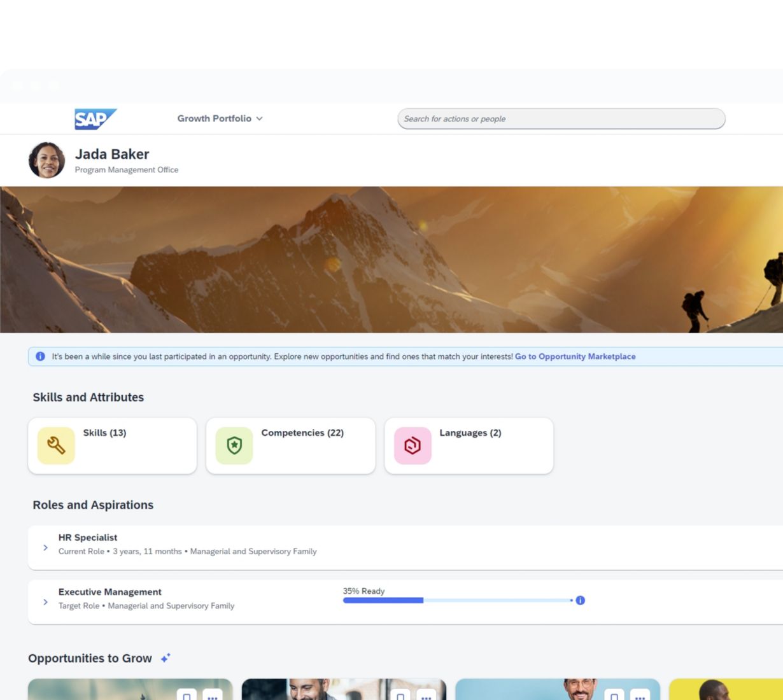Open the Go to Opportunity Marketplace link

click(575, 356)
